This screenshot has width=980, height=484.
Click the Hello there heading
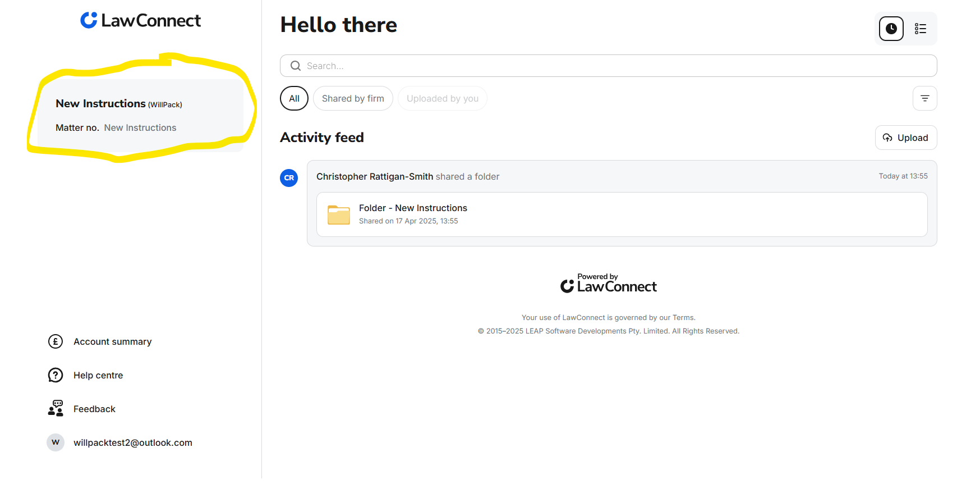click(x=339, y=25)
